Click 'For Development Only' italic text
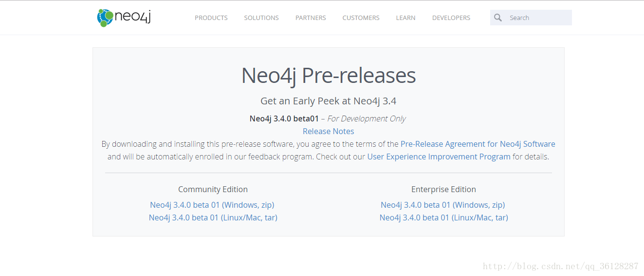The image size is (644, 276). (x=367, y=118)
